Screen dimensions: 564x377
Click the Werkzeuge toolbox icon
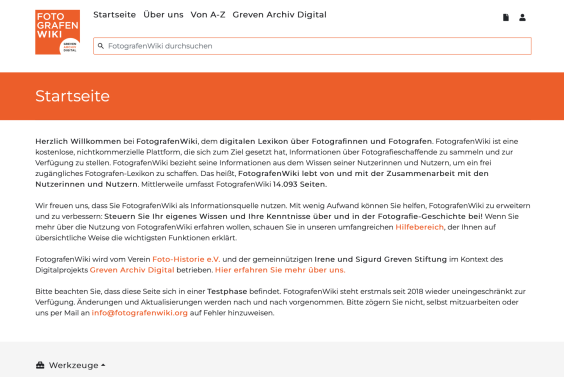(x=40, y=365)
